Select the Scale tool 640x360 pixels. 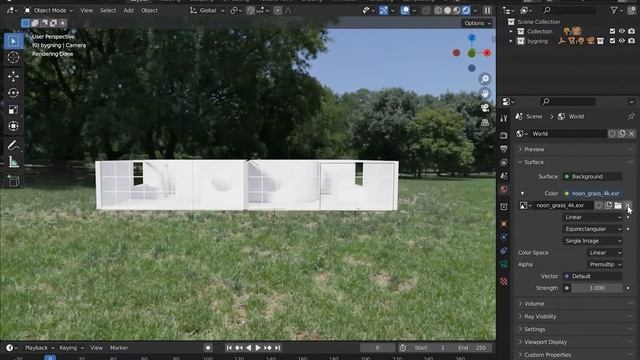point(13,110)
